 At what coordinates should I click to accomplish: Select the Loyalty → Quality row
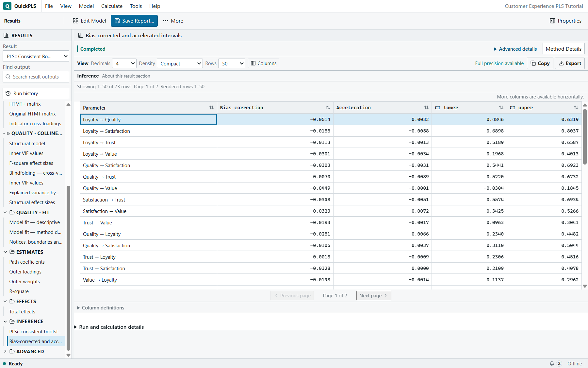coord(331,119)
